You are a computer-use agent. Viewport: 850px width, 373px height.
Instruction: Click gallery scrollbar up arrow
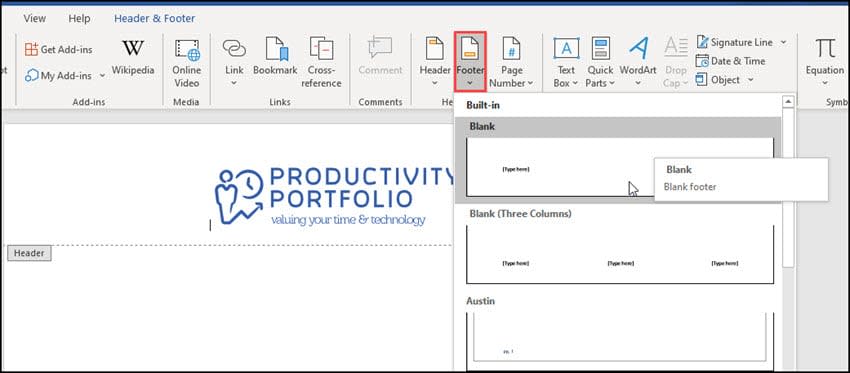[x=788, y=101]
